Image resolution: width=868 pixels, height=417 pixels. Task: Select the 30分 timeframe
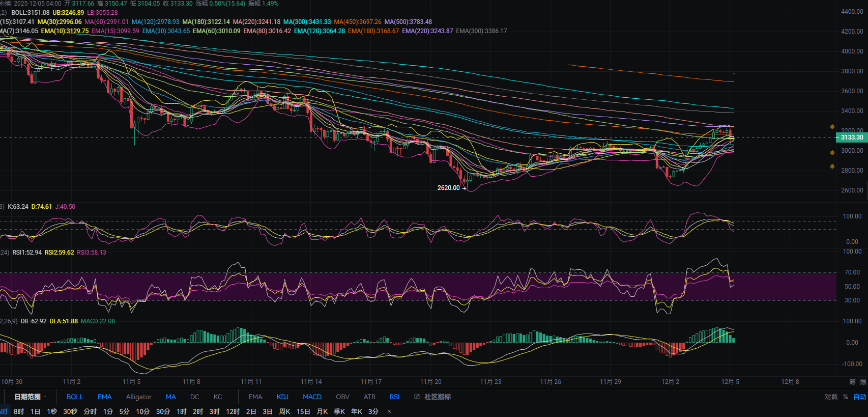(163, 411)
